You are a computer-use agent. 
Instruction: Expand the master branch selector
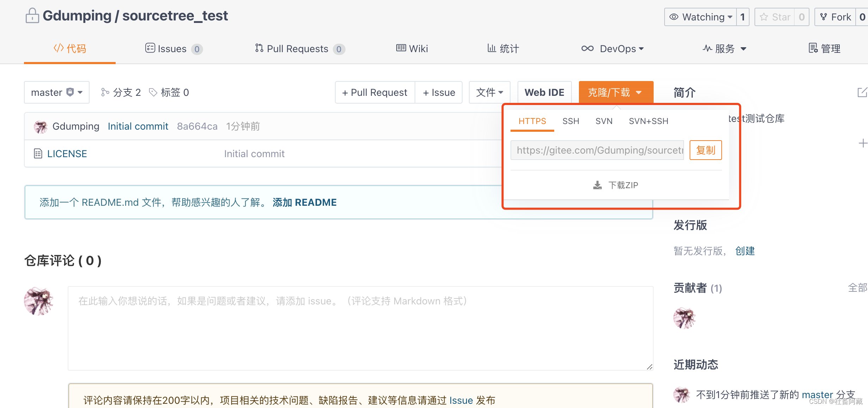tap(56, 92)
